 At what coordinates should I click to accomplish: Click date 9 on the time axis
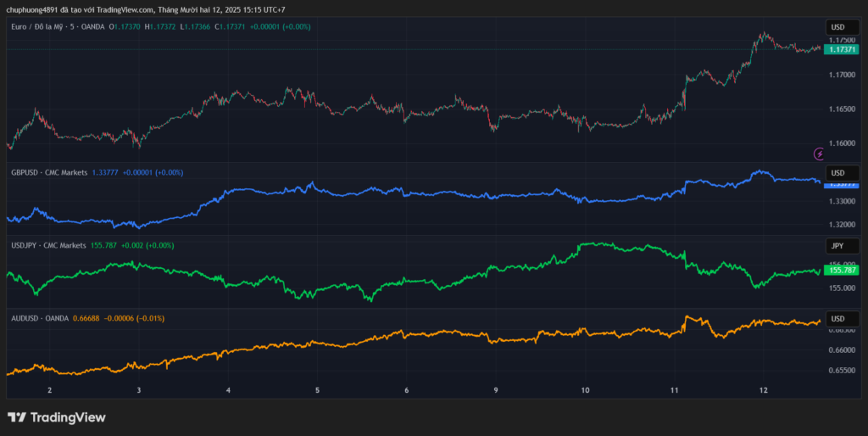pyautogui.click(x=496, y=390)
